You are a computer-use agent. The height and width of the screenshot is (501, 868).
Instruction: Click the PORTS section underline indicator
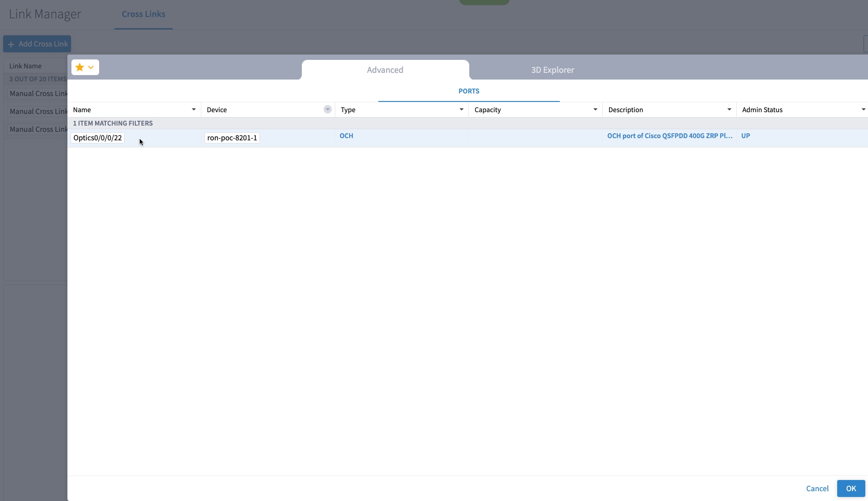point(468,101)
